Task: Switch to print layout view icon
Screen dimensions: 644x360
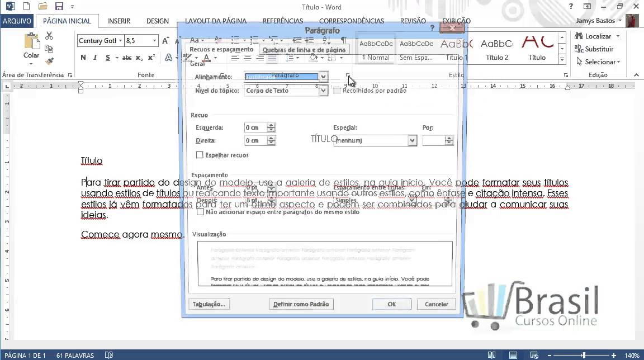Action: pos(513,355)
